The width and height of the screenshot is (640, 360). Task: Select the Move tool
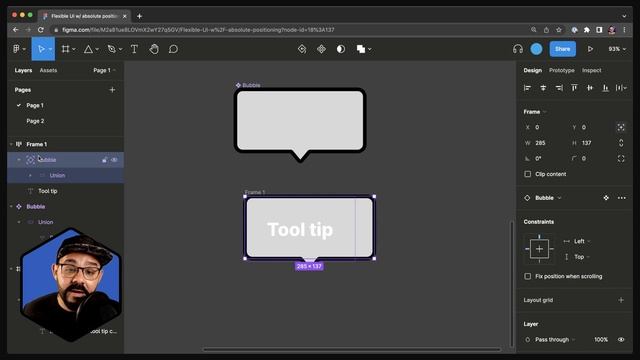click(41, 49)
